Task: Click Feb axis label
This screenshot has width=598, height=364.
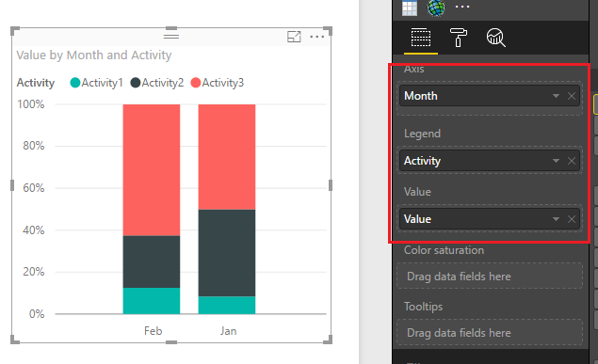Action: (153, 331)
